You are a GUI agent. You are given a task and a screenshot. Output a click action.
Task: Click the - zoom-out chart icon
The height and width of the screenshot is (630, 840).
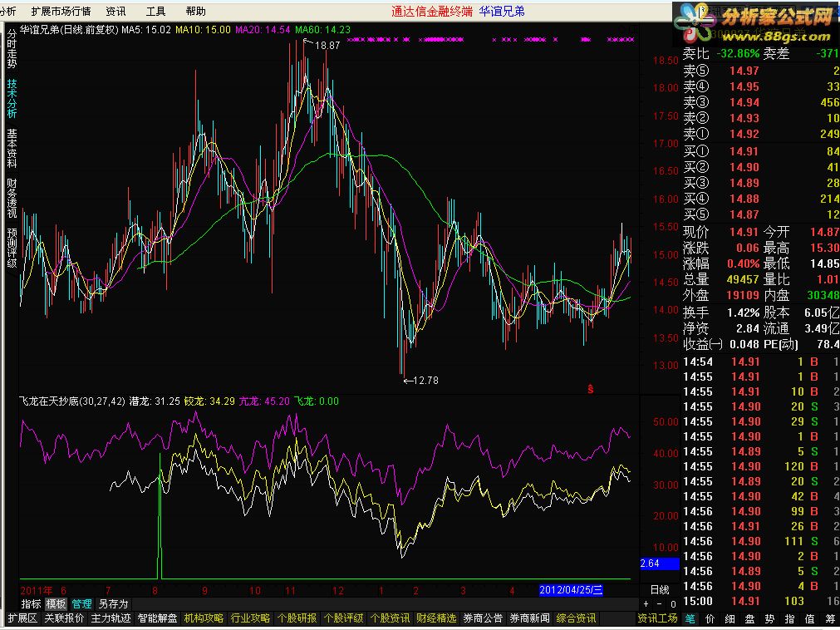point(660,603)
